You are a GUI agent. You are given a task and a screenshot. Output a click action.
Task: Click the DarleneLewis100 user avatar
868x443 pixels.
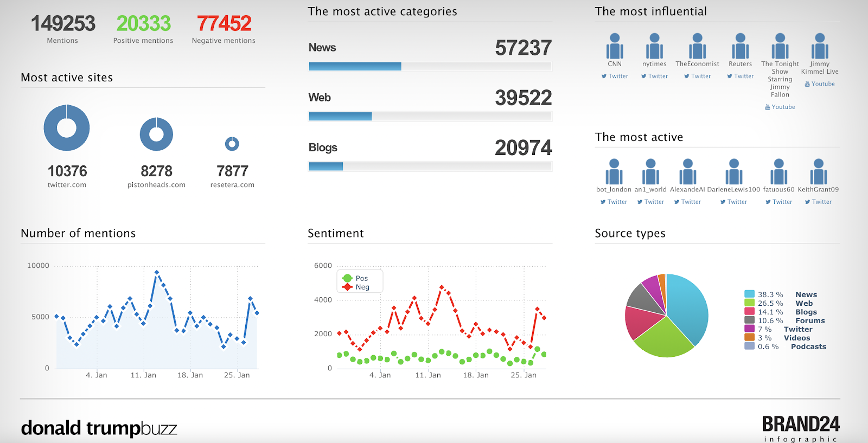click(733, 172)
